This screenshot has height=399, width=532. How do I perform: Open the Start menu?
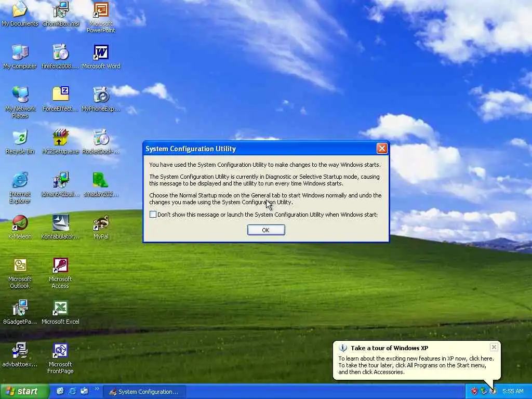coord(24,392)
